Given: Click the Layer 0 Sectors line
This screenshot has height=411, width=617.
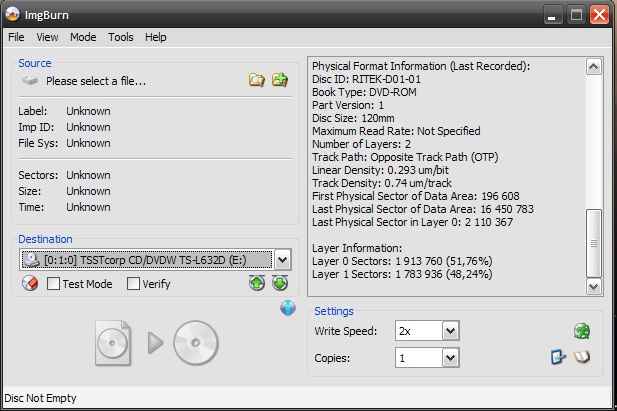Looking at the screenshot, I should click(x=402, y=261).
